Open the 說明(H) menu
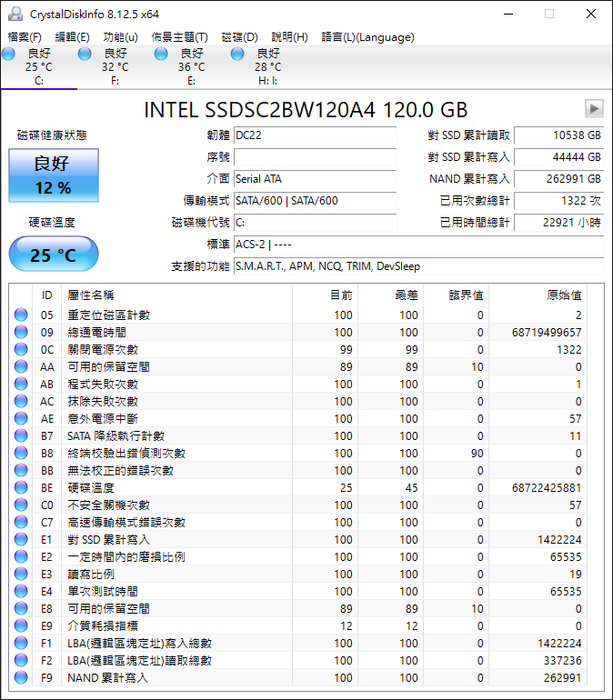 coord(290,37)
